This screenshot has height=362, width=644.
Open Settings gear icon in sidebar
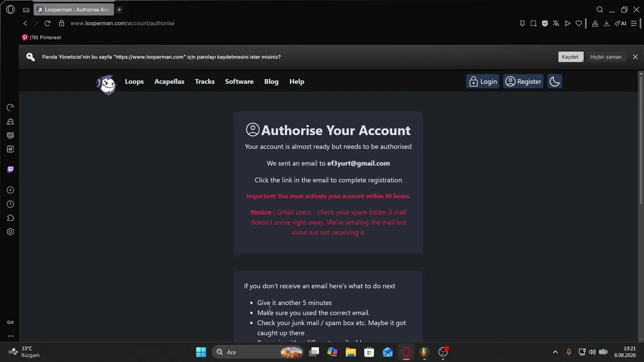(10, 232)
